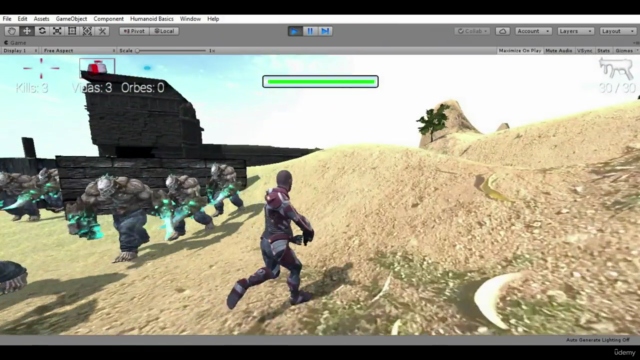Open the Help menu
640x360 pixels.
(213, 19)
